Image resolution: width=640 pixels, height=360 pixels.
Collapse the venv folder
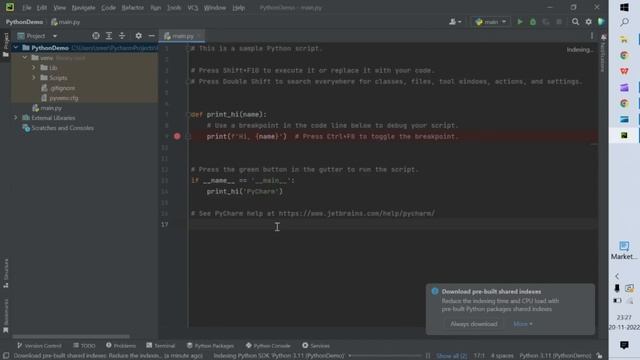(25, 58)
